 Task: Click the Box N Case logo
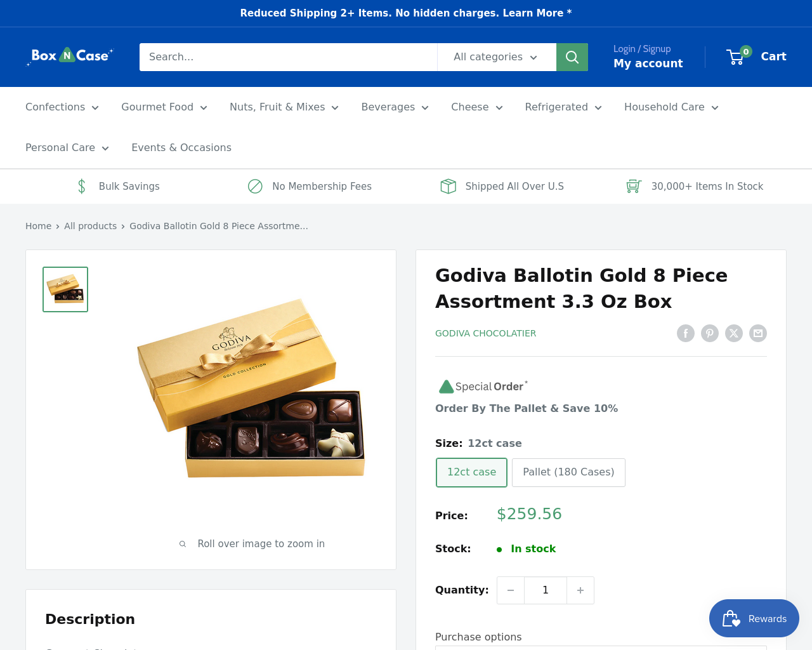tap(70, 56)
